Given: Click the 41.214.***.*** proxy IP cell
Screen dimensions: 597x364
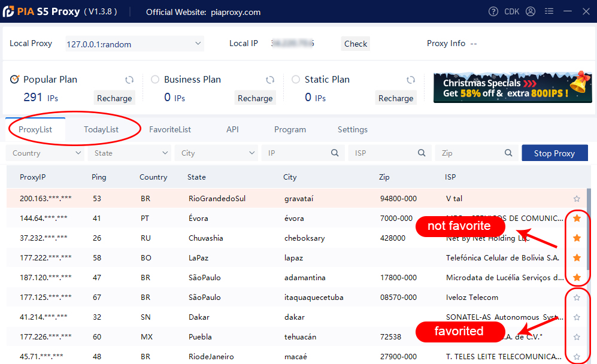Looking at the screenshot, I should [x=44, y=317].
